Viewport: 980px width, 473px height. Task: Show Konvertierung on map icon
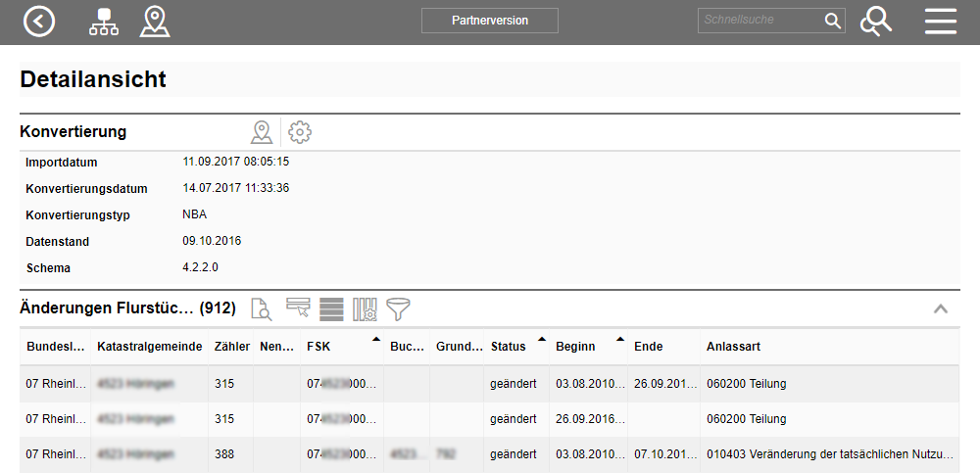261,132
